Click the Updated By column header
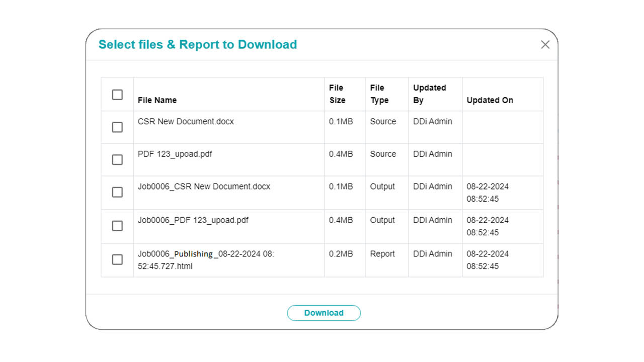 (x=429, y=94)
